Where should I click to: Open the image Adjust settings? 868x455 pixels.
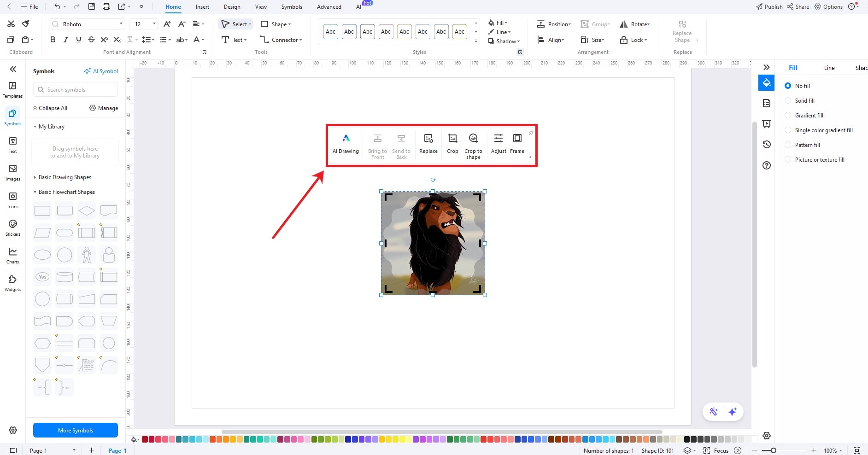click(x=499, y=144)
